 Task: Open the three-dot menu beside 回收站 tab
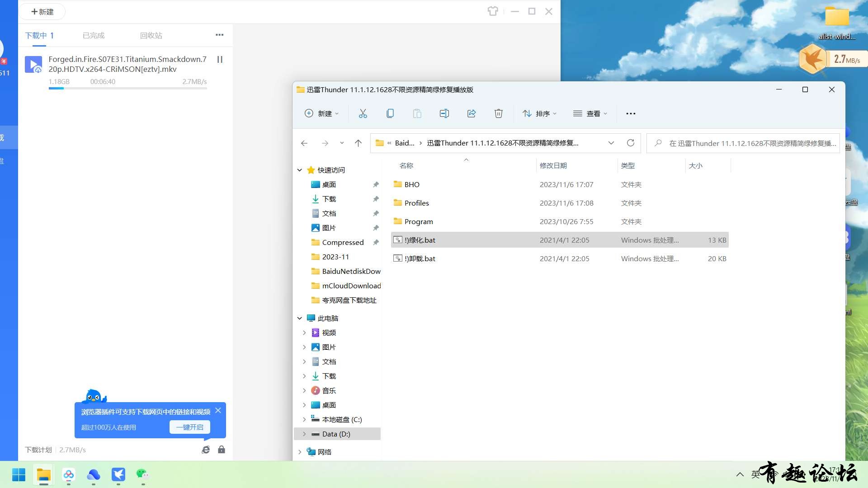coord(220,35)
